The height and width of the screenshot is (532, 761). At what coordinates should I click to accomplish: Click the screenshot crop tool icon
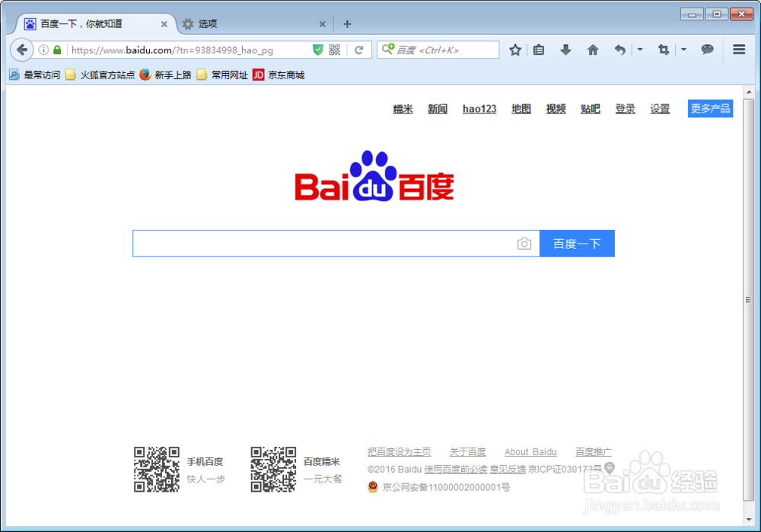[664, 49]
